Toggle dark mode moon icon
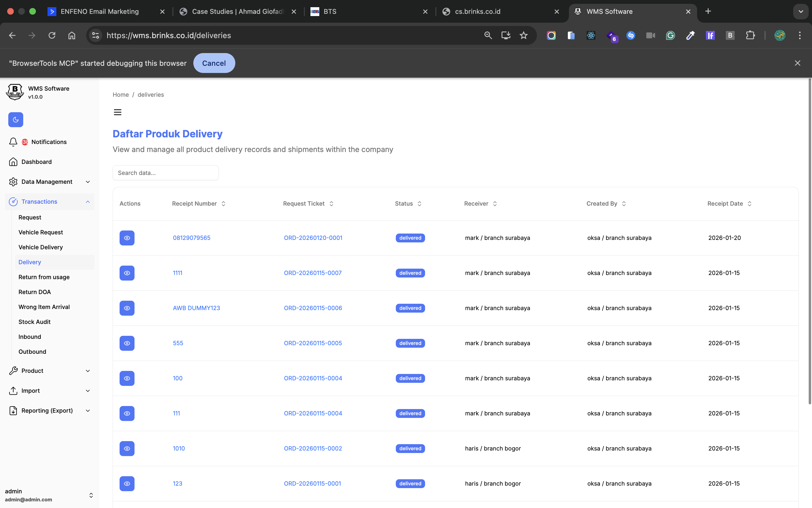Image resolution: width=812 pixels, height=508 pixels. [x=15, y=120]
